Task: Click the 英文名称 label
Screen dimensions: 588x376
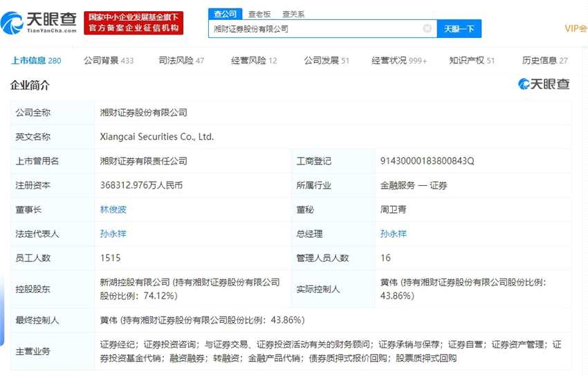Action: point(33,137)
